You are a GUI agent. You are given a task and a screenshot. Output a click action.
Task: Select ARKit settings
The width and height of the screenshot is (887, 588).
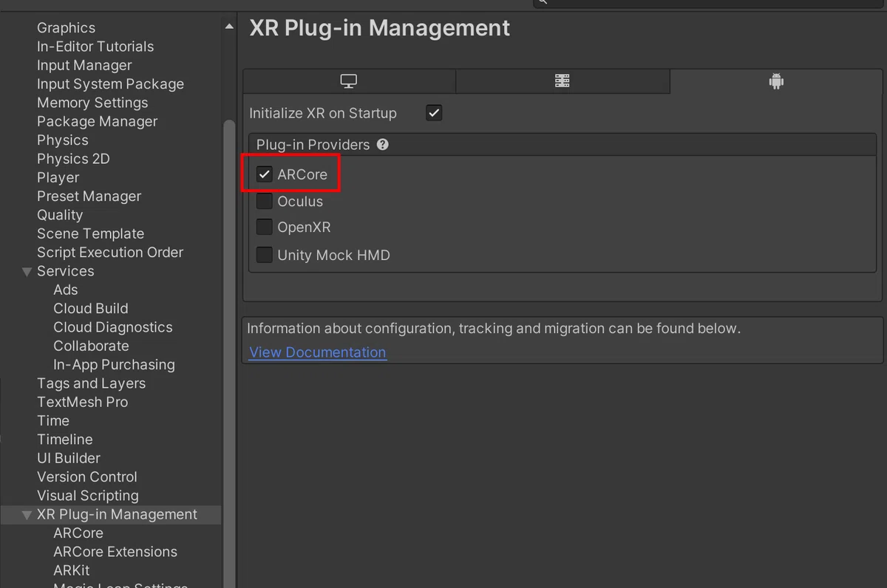[x=72, y=571]
